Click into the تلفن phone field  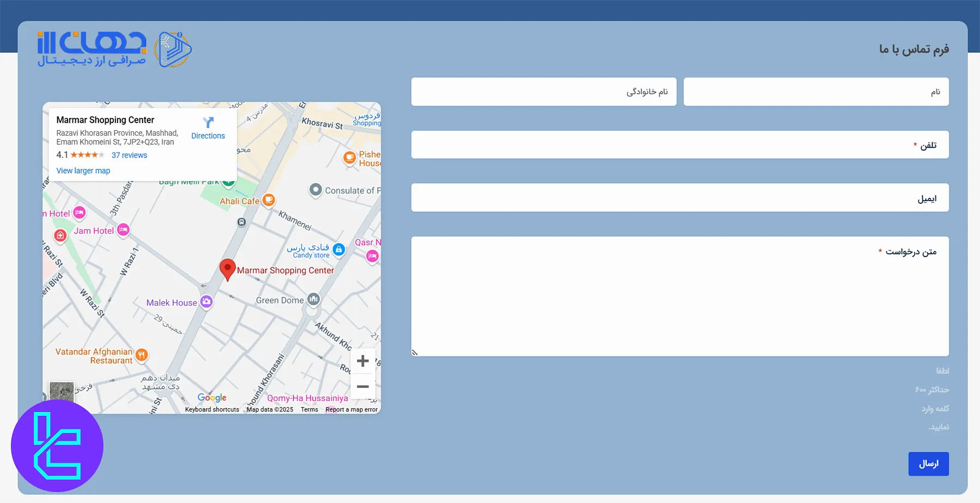(x=679, y=145)
